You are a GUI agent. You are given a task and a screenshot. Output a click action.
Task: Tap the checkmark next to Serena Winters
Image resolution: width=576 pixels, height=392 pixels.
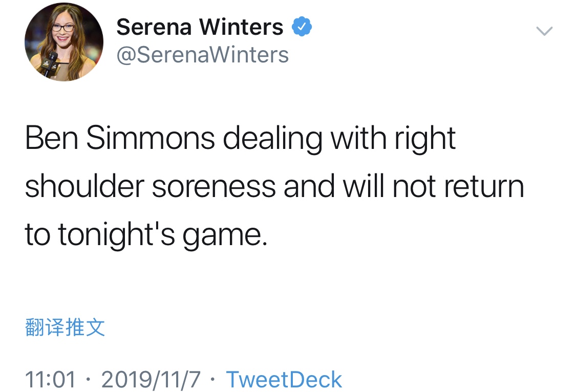(x=302, y=27)
